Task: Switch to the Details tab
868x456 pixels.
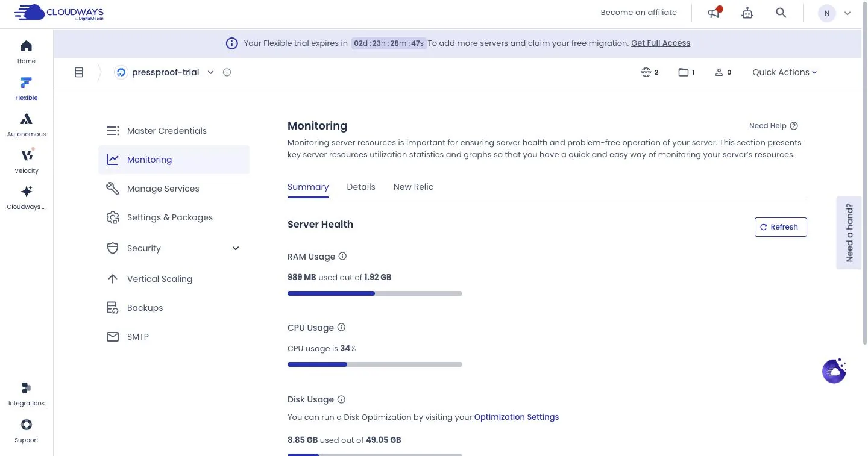Action: (361, 187)
